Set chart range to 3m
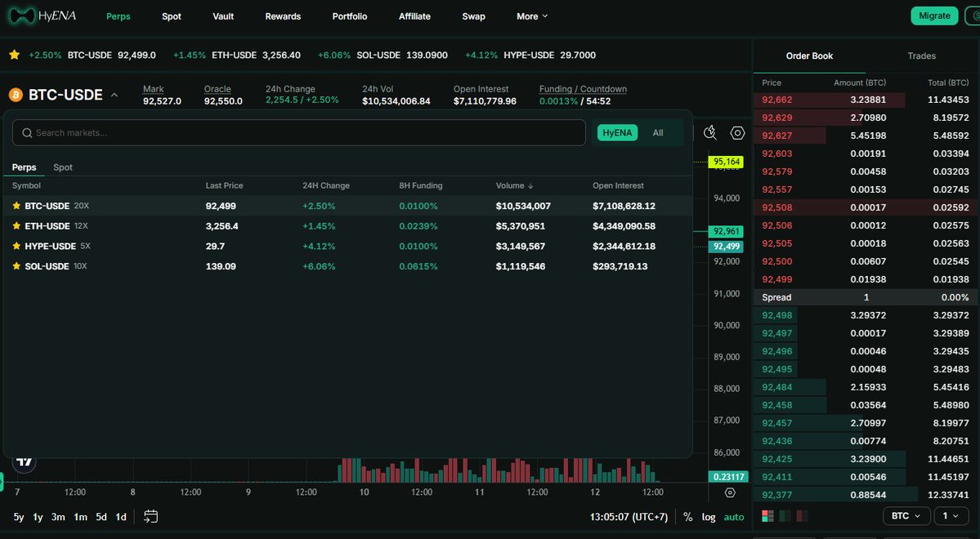Viewport: 980px width, 539px height. coord(58,516)
